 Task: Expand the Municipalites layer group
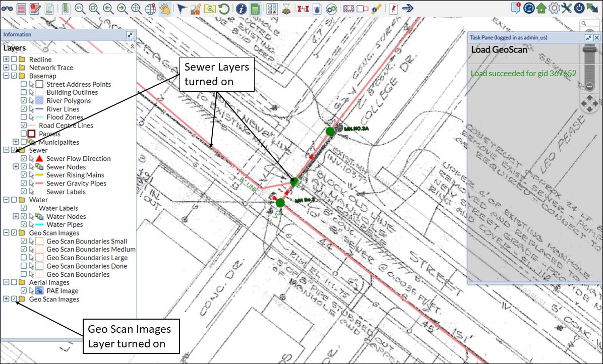point(16,142)
